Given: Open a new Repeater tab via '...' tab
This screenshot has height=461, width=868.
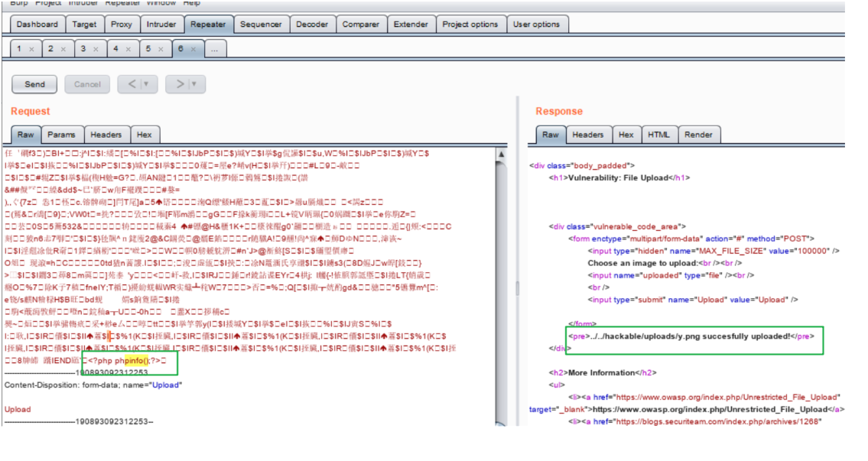Looking at the screenshot, I should pyautogui.click(x=215, y=49).
